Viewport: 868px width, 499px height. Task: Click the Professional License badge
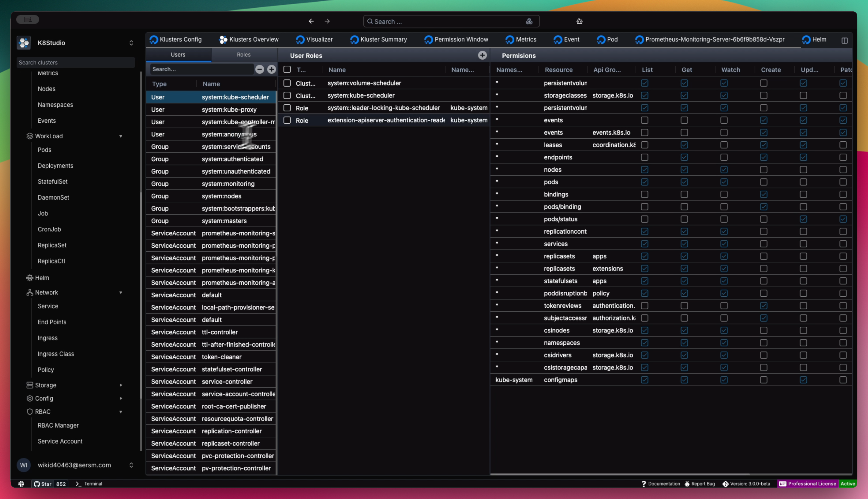click(808, 484)
